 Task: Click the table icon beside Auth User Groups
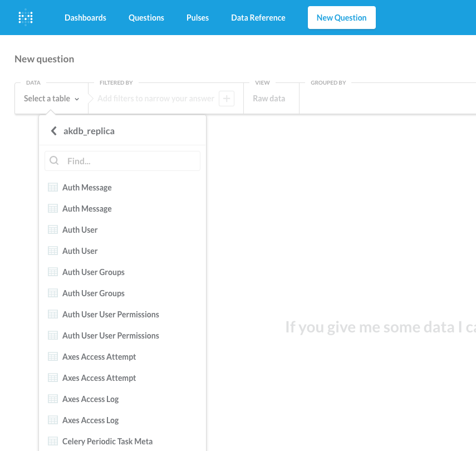click(x=53, y=272)
